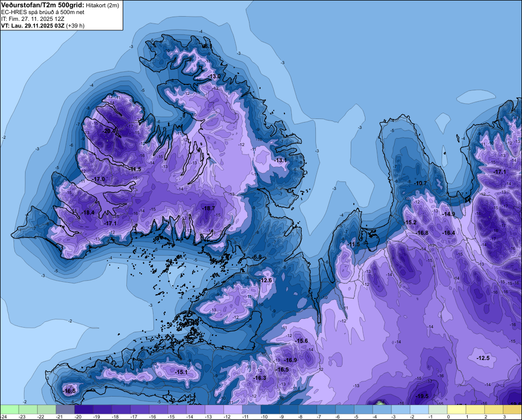Image resolution: width=522 pixels, height=420 pixels.
Task: Choose the legend swatch above the -17 label
Action: (x=140, y=410)
